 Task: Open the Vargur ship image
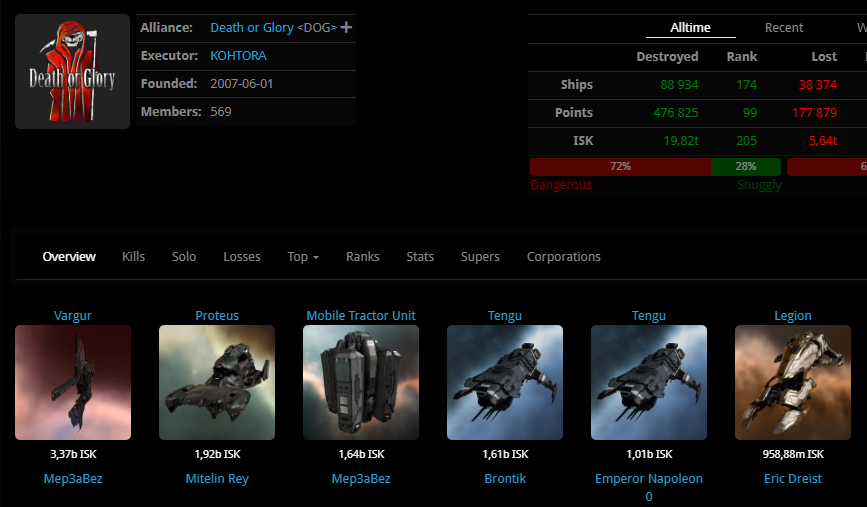(73, 382)
